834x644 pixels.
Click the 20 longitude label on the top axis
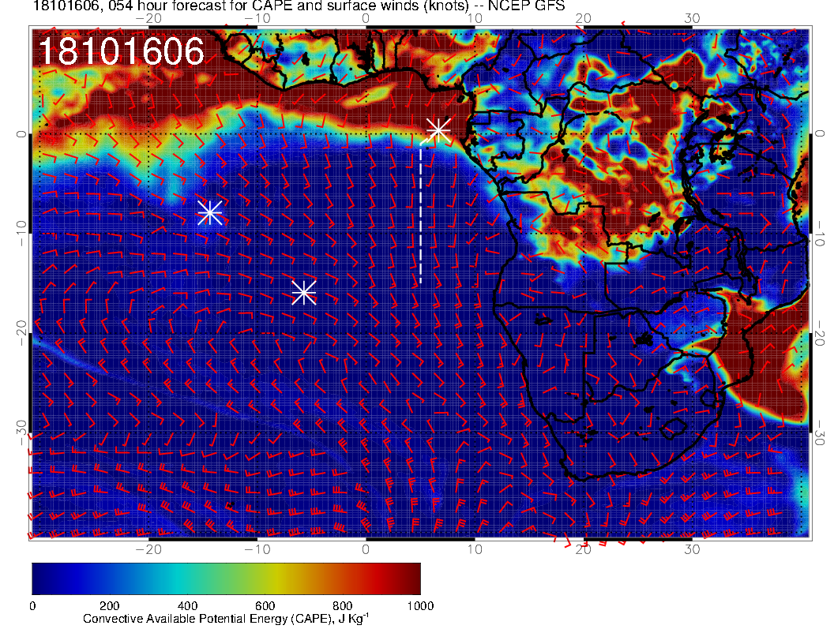[x=584, y=19]
